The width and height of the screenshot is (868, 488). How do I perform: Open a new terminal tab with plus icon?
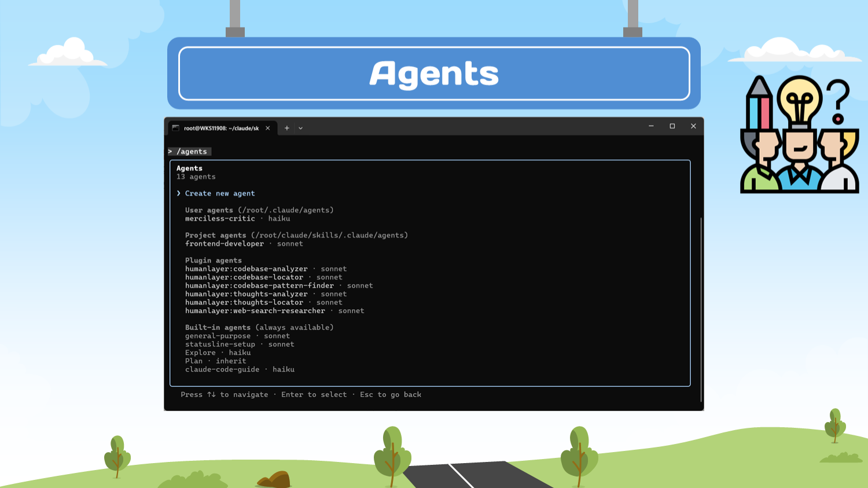[286, 128]
